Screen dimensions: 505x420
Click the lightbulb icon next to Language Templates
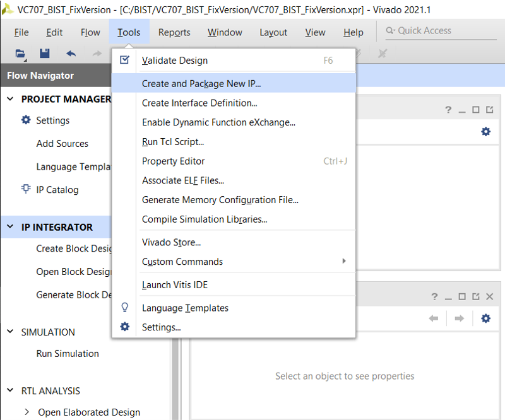click(x=124, y=307)
